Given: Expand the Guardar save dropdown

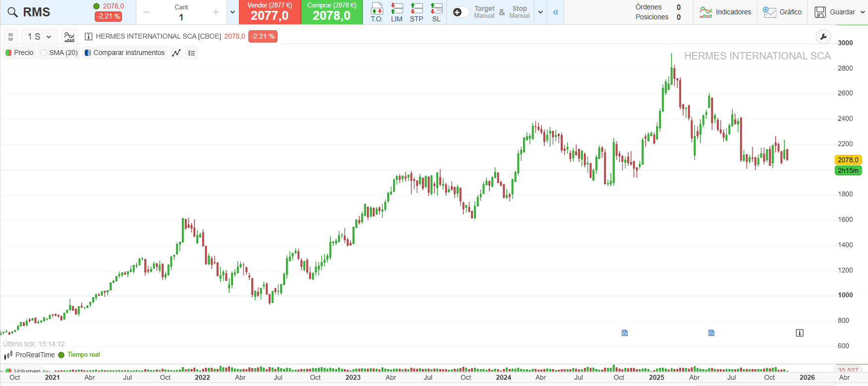Looking at the screenshot, I should (x=863, y=12).
